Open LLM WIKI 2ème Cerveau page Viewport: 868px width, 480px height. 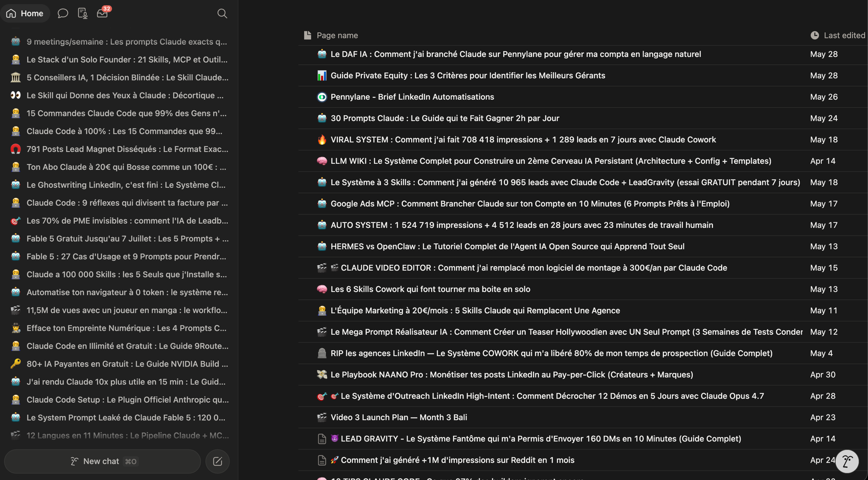coord(551,161)
